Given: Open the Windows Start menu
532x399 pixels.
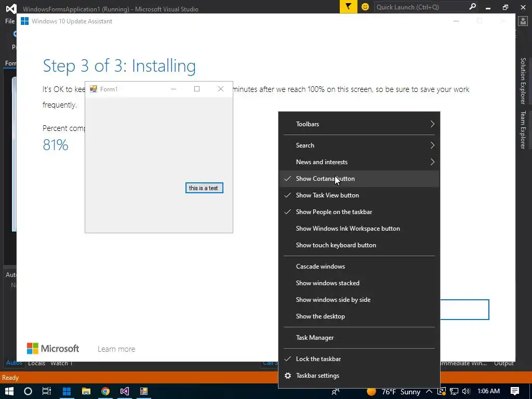Looking at the screenshot, I should [x=9, y=391].
